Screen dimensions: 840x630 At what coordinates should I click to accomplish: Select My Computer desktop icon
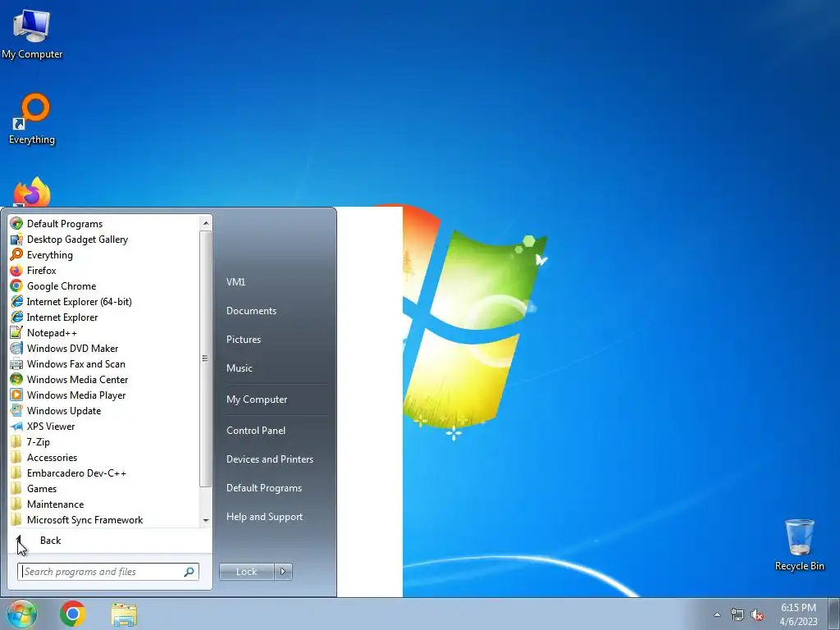point(32,33)
